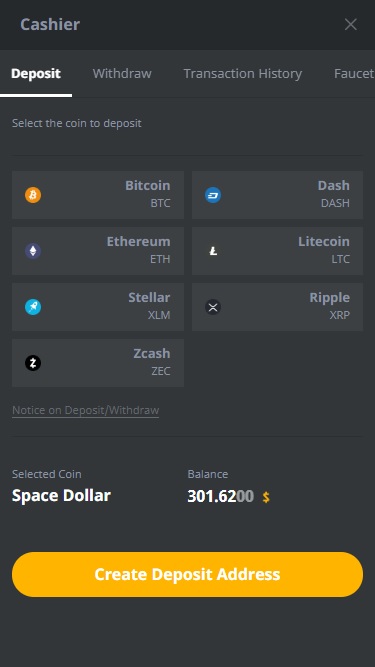
Task: Pick the DASH ticker text
Action: [335, 203]
